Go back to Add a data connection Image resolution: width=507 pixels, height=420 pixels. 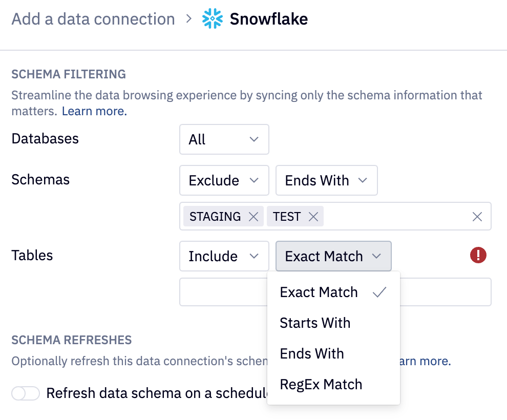(x=93, y=19)
